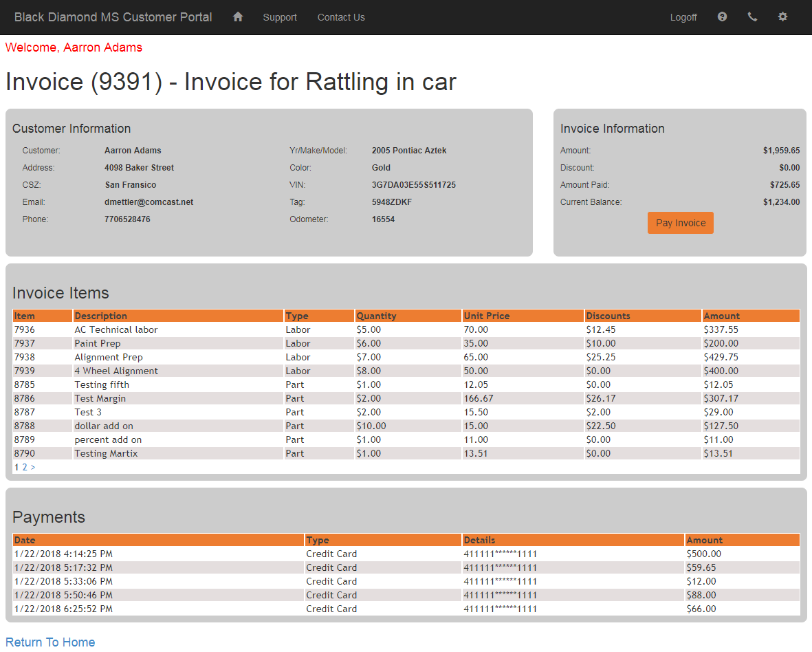Click Black Diamond MS Customer Portal brand
Image resolution: width=812 pixels, height=652 pixels.
pos(113,17)
